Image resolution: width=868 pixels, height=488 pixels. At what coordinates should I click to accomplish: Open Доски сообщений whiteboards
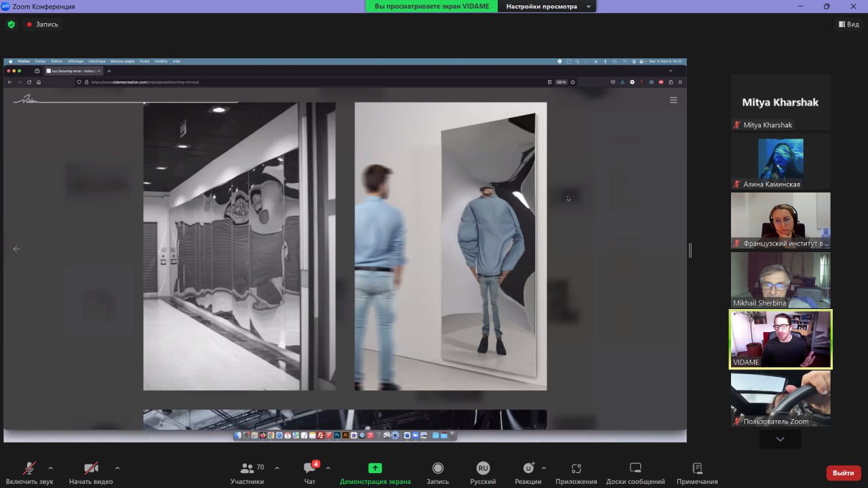[635, 472]
